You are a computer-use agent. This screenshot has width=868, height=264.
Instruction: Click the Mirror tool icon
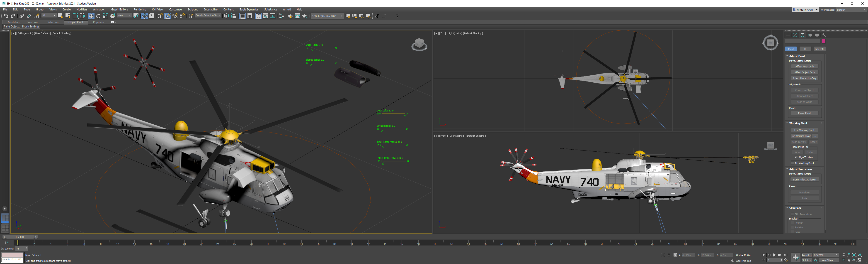point(226,16)
